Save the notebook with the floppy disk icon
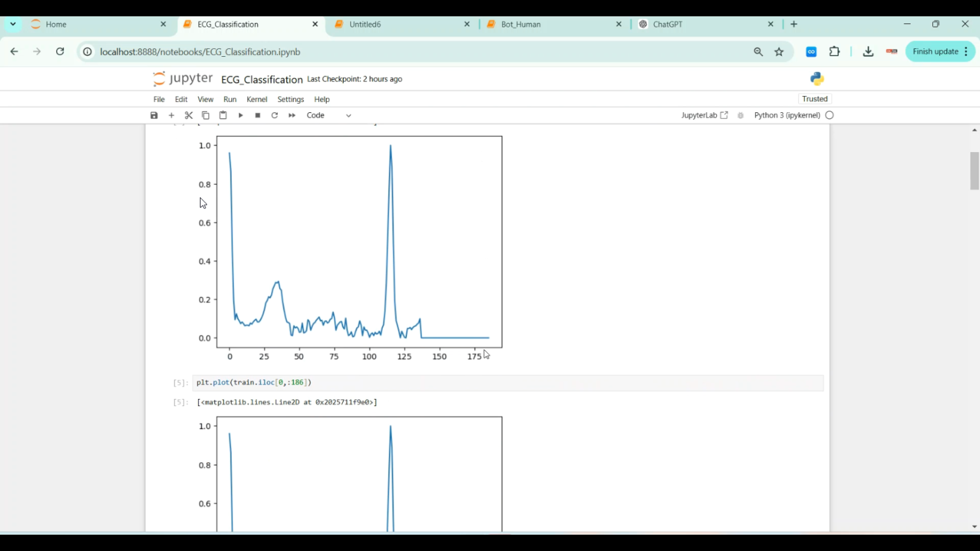980x551 pixels. [x=154, y=116]
